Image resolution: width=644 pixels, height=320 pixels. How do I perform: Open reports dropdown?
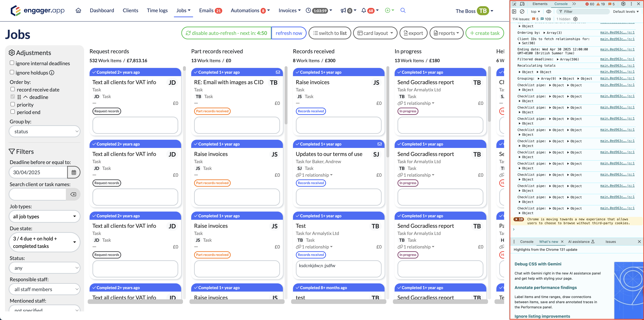point(446,33)
